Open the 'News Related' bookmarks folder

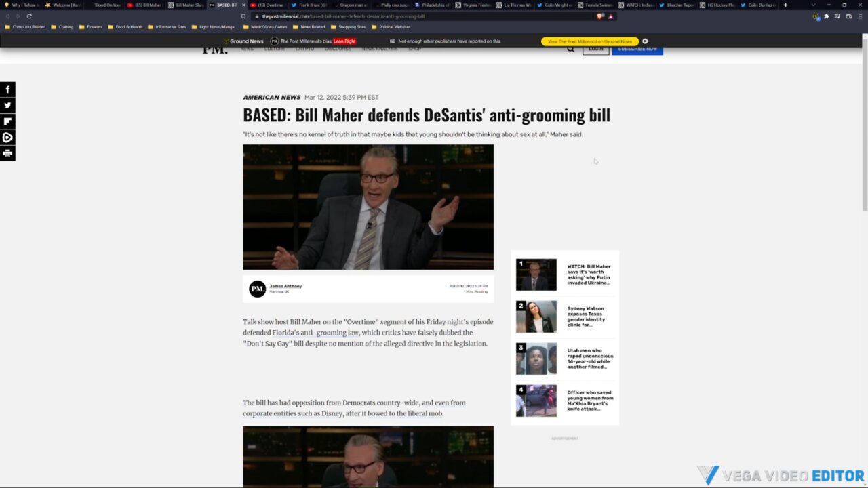[309, 27]
